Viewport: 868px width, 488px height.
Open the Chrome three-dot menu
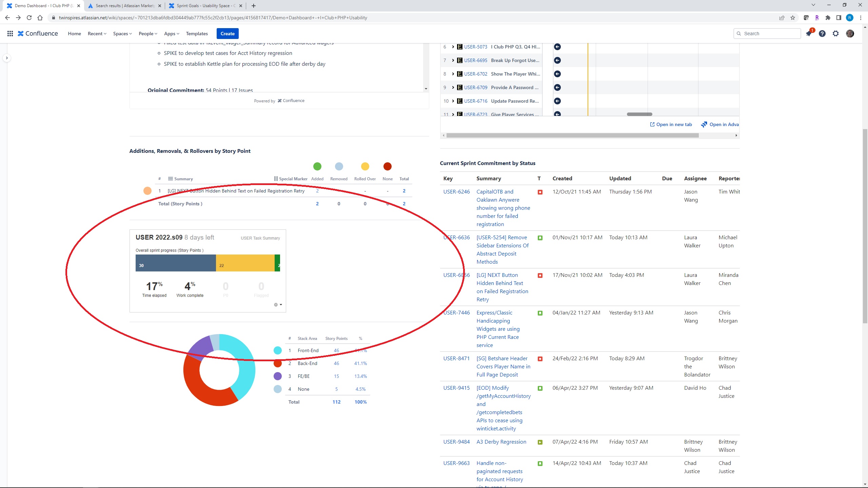click(x=861, y=18)
